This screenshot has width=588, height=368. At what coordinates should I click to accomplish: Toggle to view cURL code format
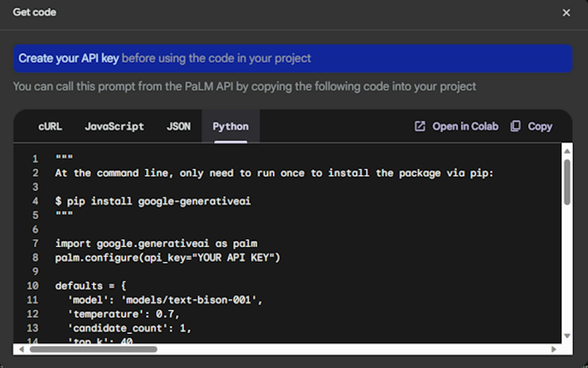pos(50,126)
